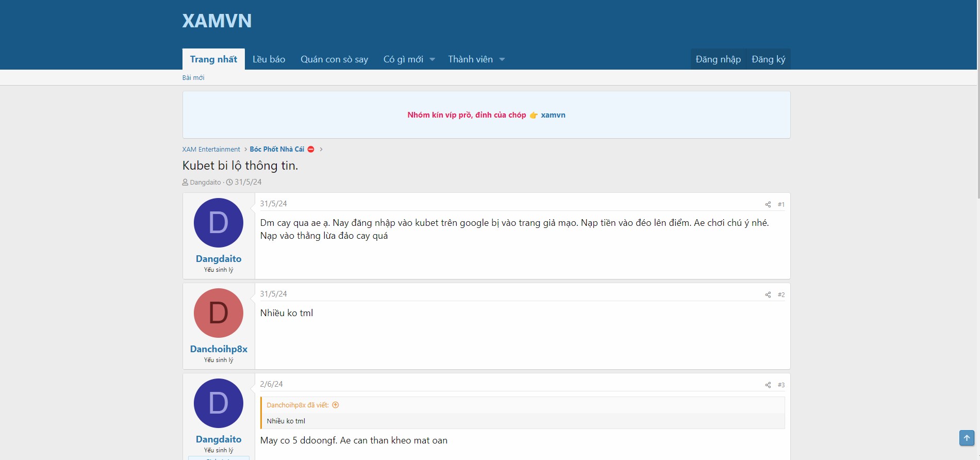Click the post text 'Nhiều ko tml' in post #2
The width and height of the screenshot is (980, 460).
(287, 313)
